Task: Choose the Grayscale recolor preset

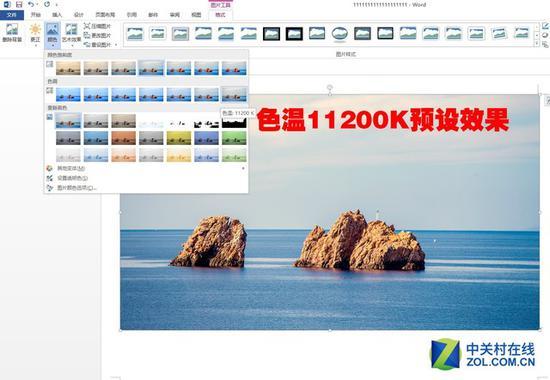Action: pos(96,121)
